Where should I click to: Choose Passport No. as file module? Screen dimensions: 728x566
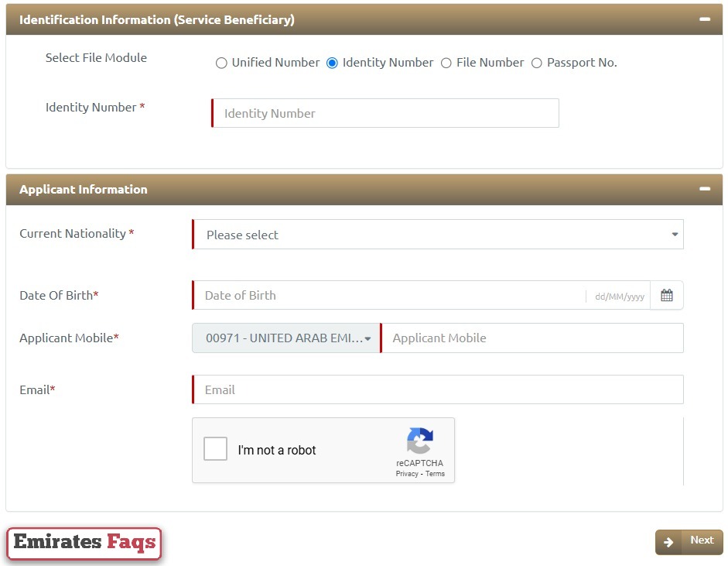tap(537, 63)
